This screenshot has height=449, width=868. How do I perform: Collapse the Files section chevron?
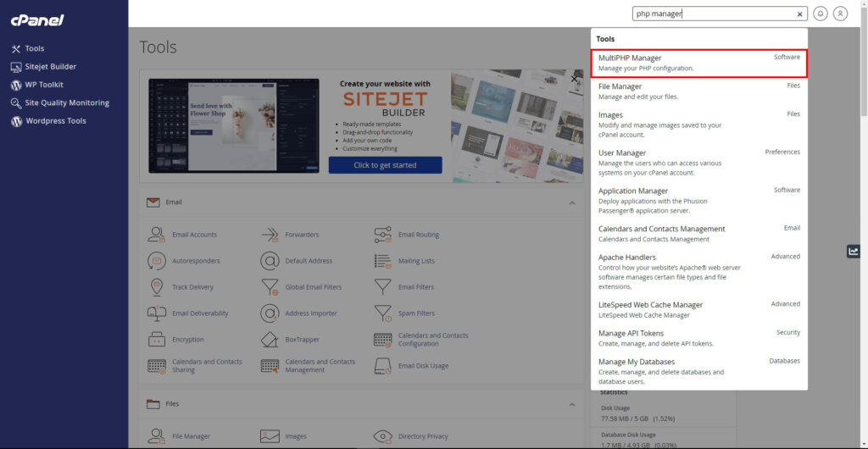coord(572,405)
